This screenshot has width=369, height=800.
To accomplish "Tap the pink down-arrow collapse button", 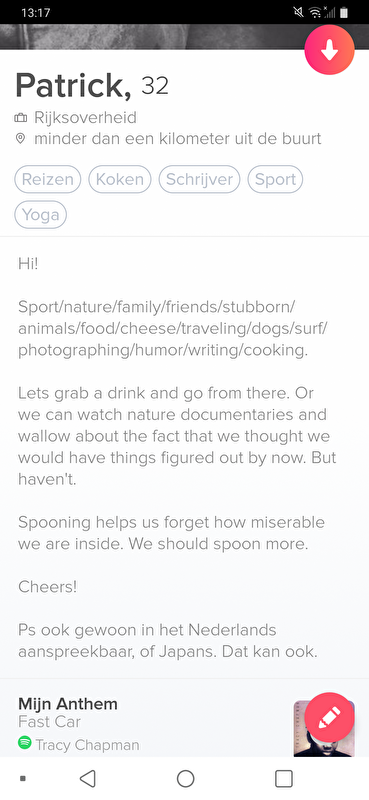I will (329, 50).
